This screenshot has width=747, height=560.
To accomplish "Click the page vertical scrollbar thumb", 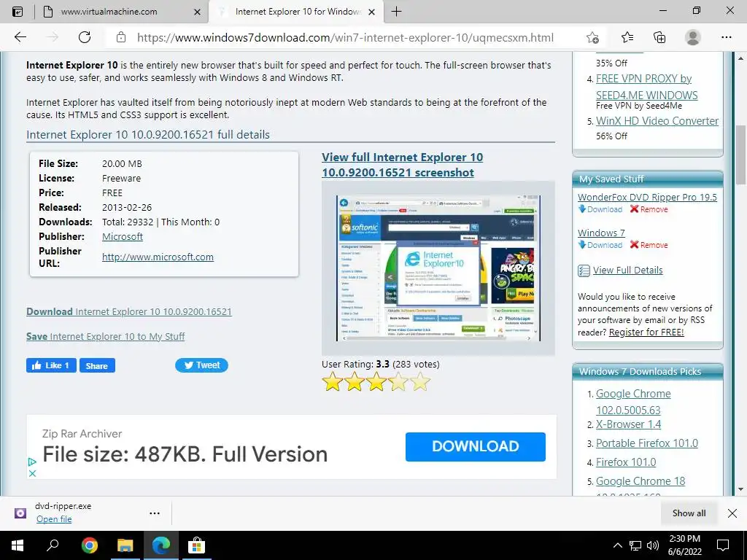I will (740, 155).
